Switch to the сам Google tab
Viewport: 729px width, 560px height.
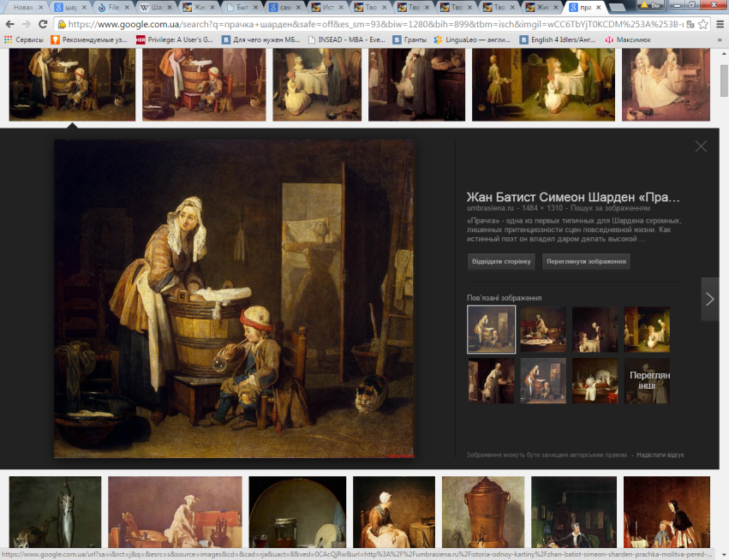(284, 7)
